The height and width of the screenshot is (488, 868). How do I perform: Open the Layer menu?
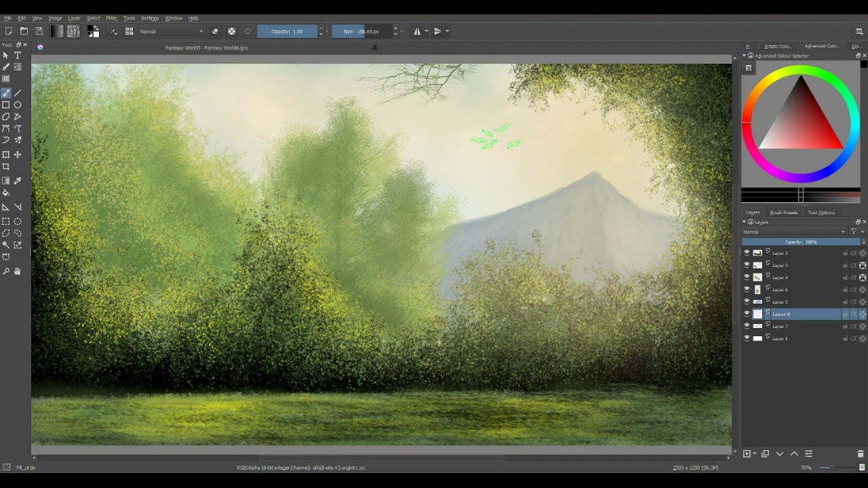[x=74, y=18]
